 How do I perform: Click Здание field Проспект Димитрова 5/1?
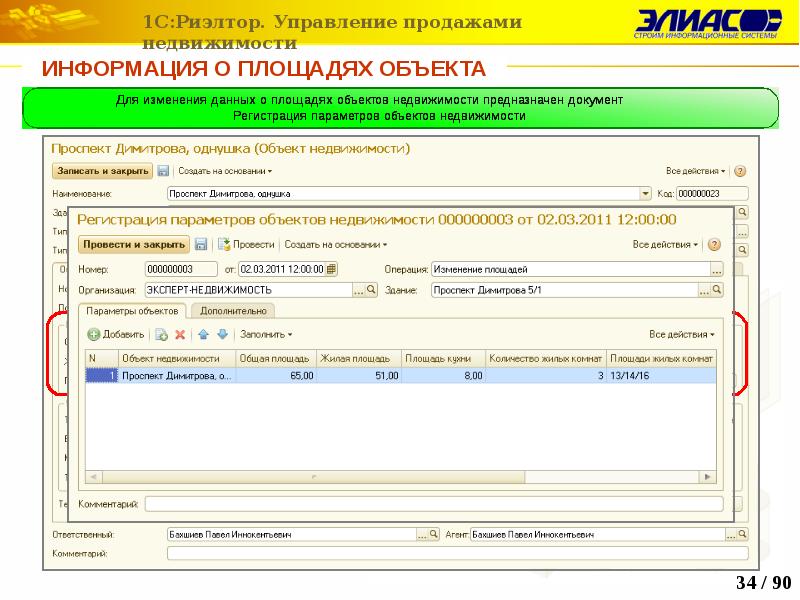click(564, 290)
